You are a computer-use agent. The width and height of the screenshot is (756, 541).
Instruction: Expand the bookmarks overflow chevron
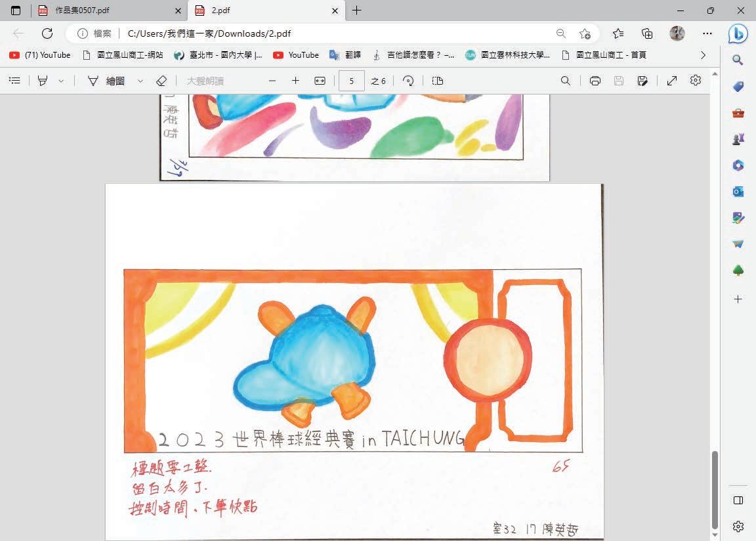tap(703, 55)
